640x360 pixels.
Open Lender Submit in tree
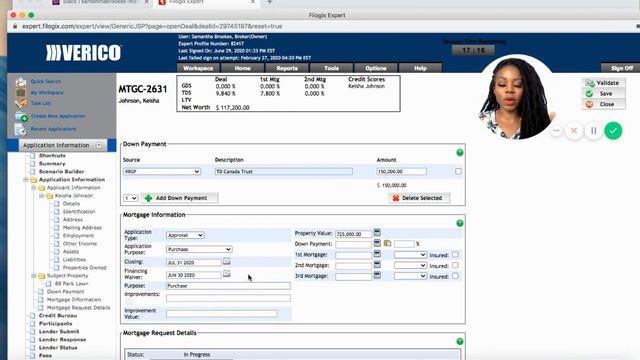point(59,331)
